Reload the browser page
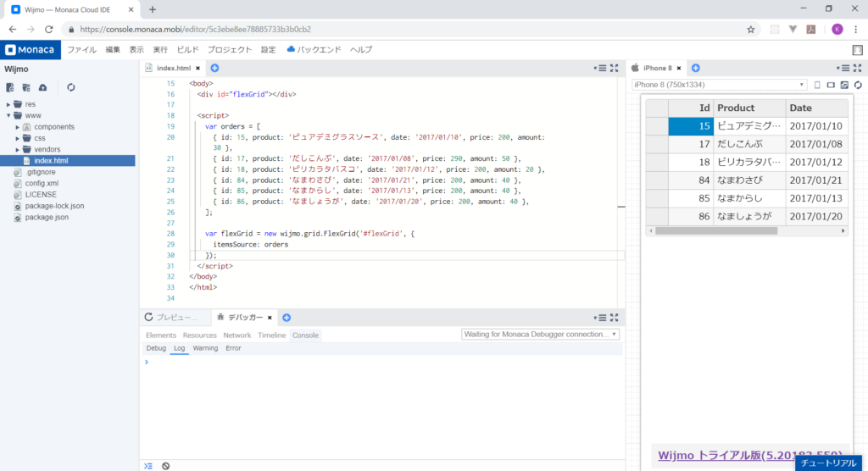 tap(48, 30)
